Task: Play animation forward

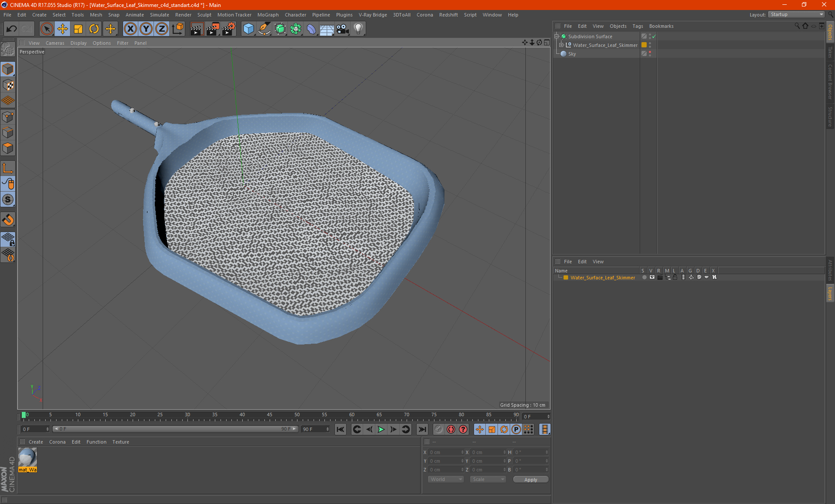Action: coord(381,429)
